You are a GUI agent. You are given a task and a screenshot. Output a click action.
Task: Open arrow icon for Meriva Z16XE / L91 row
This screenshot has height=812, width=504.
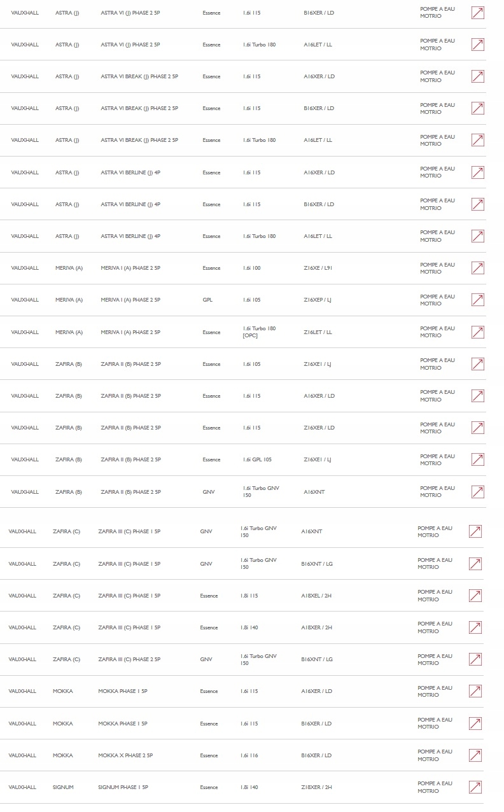pyautogui.click(x=477, y=268)
